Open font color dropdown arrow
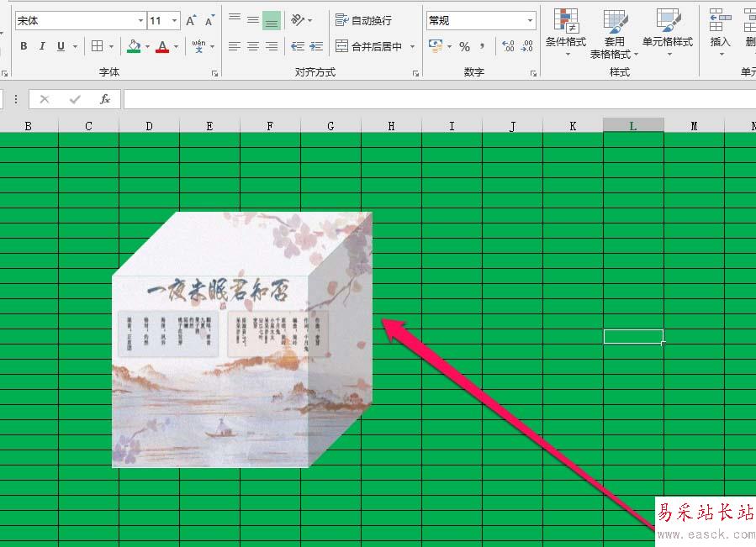This screenshot has width=756, height=547. [x=177, y=47]
